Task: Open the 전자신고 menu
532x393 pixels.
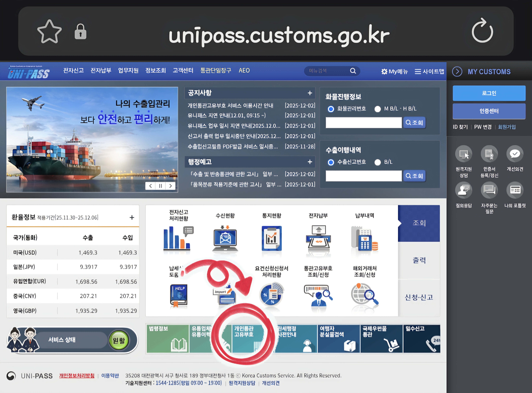Action: [73, 70]
